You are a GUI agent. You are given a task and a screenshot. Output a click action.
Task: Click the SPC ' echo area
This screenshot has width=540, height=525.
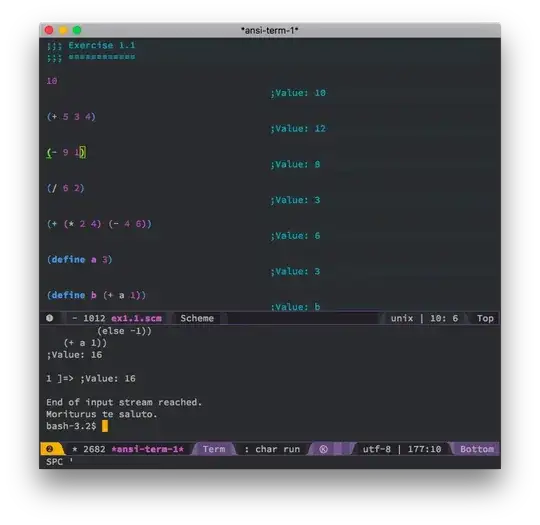(x=60, y=462)
